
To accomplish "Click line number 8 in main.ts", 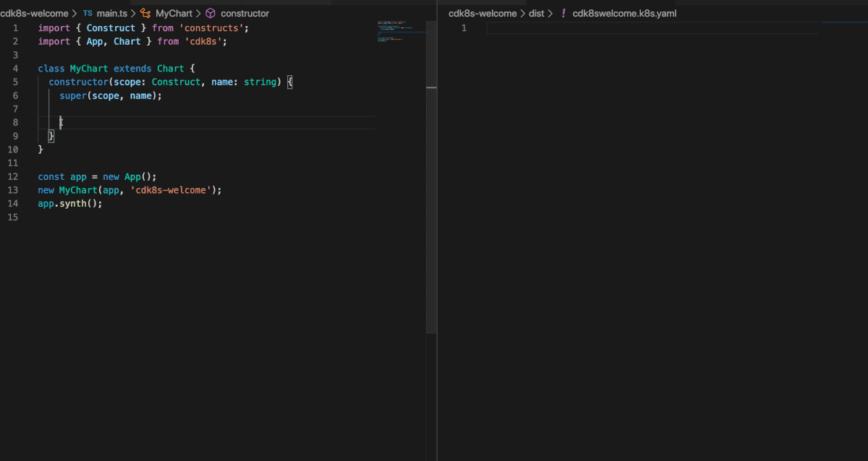I will [15, 122].
